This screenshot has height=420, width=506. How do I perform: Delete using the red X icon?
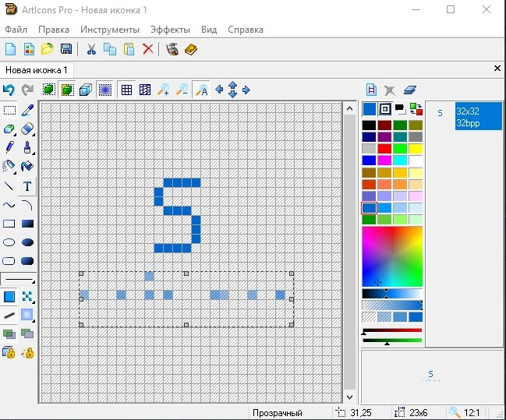click(148, 49)
